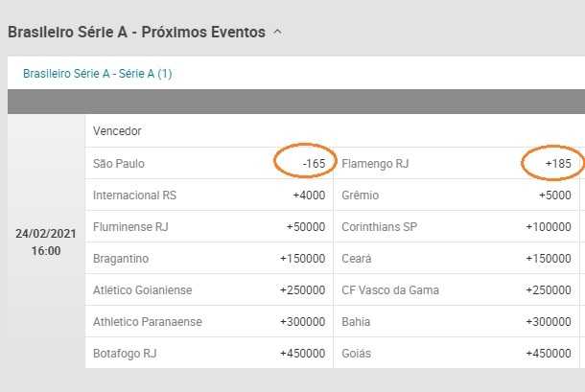
Task: Open Brasileiro Série A - Série A (1) link
Action: pyautogui.click(x=98, y=74)
